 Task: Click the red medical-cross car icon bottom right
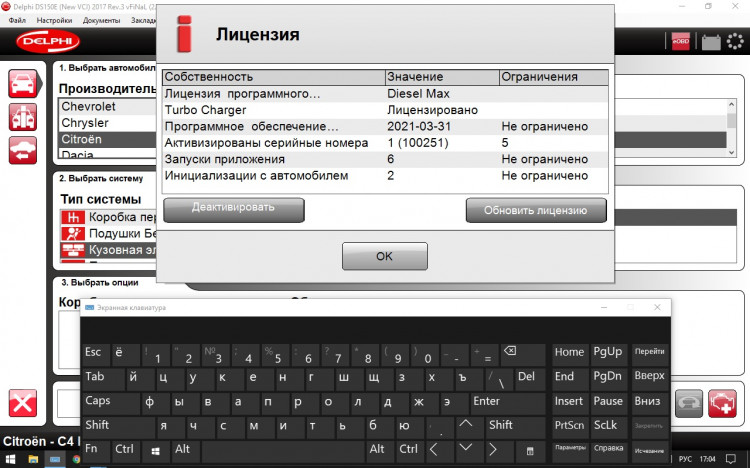[720, 403]
